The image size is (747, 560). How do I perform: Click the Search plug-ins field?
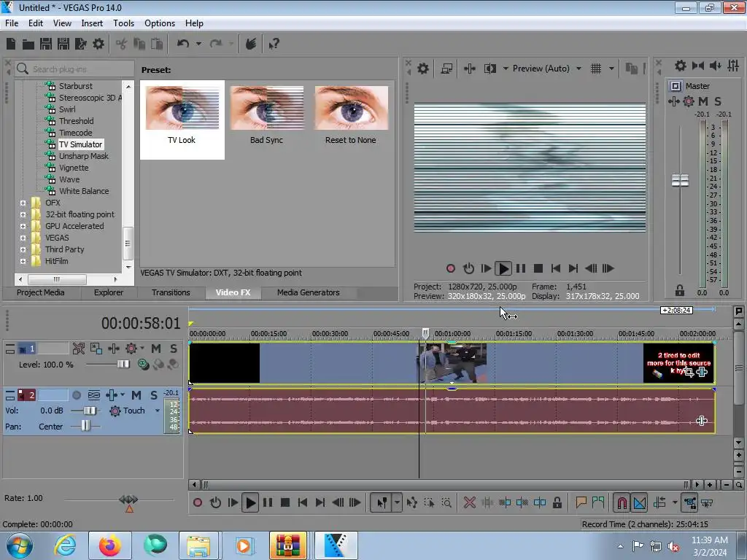(74, 69)
